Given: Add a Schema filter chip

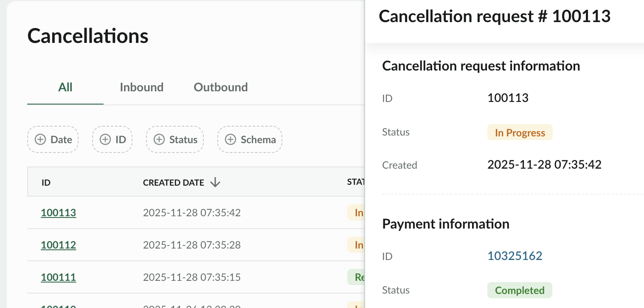Looking at the screenshot, I should pyautogui.click(x=250, y=139).
